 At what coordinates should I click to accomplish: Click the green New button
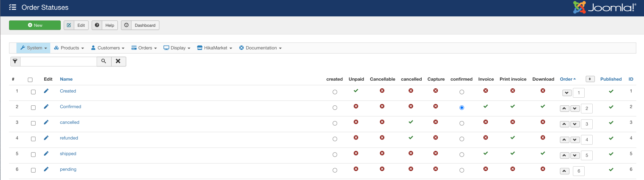(35, 25)
